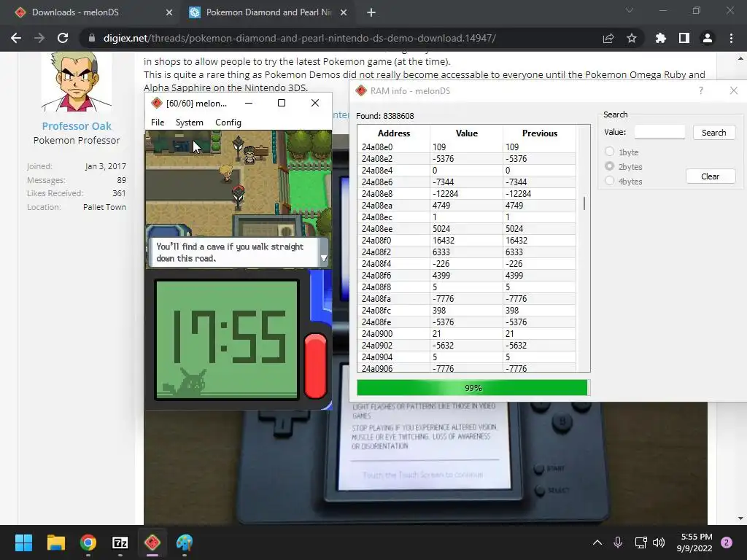Open melonDS from the taskbar
The image size is (747, 560).
(x=152, y=542)
